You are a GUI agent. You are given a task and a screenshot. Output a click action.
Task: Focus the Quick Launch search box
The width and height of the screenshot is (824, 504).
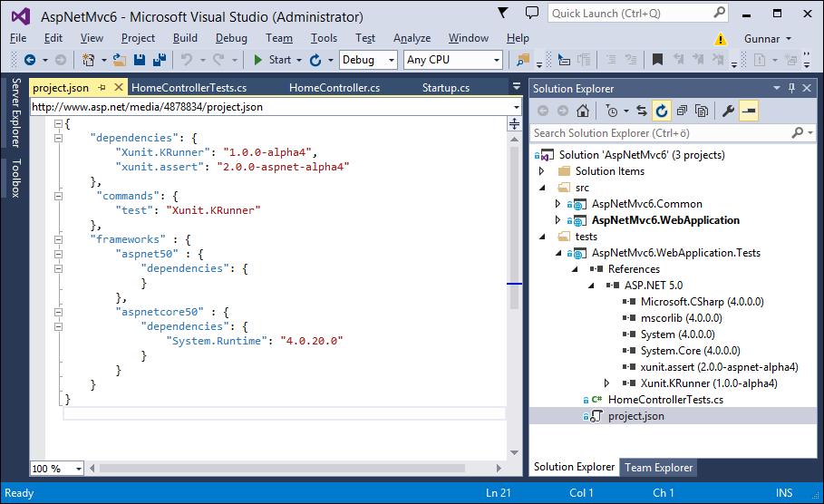coord(637,13)
